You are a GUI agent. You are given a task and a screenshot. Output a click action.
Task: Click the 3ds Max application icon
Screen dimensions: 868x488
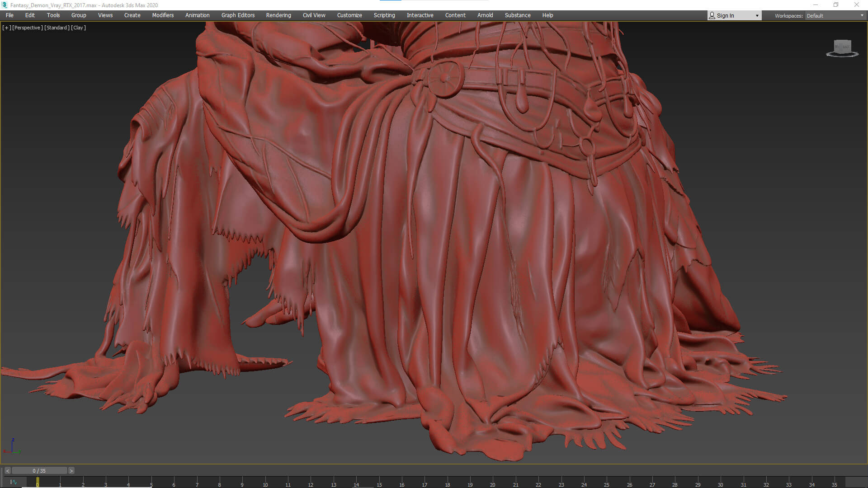(5, 5)
